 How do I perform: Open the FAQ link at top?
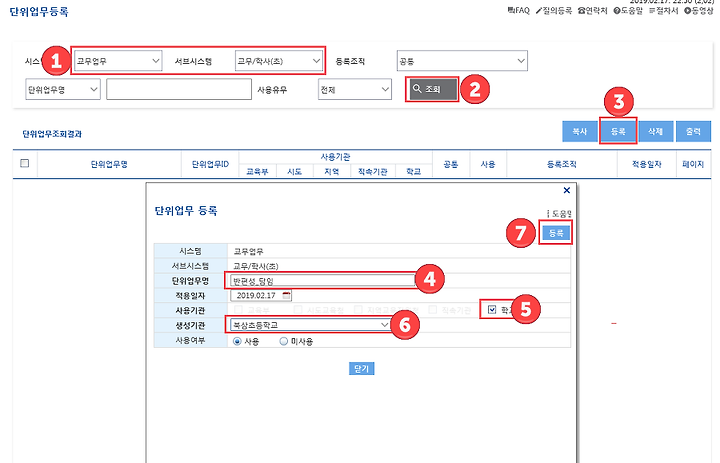coord(518,10)
